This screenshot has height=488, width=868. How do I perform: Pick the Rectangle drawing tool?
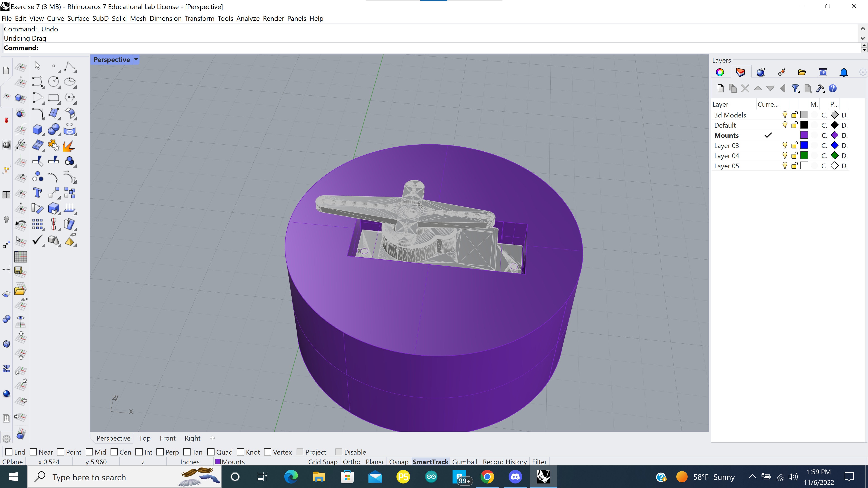coord(54,98)
